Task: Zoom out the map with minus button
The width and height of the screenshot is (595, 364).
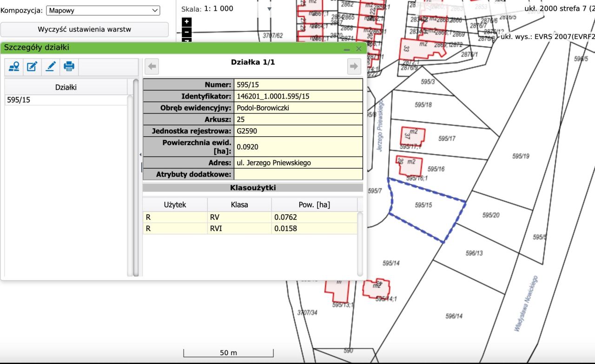Action: (x=186, y=32)
